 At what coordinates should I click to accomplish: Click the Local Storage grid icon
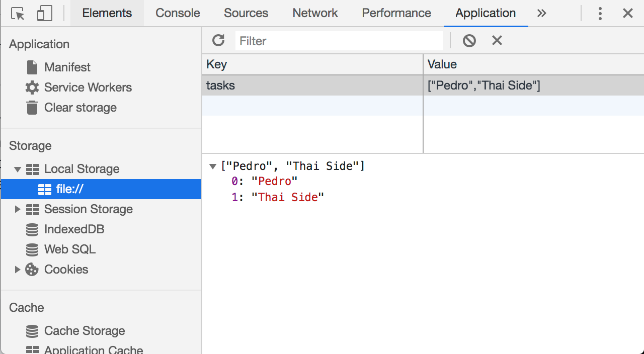pyautogui.click(x=32, y=169)
